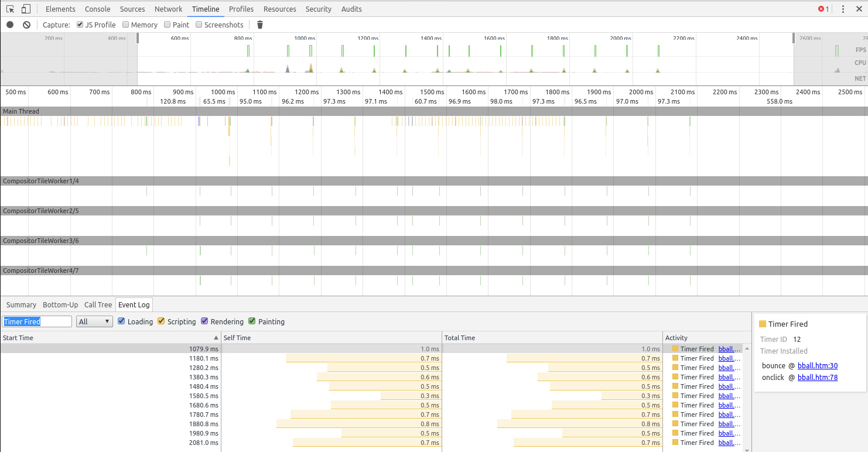Open the All duration filter dropdown
The width and height of the screenshot is (868, 452).
point(94,321)
